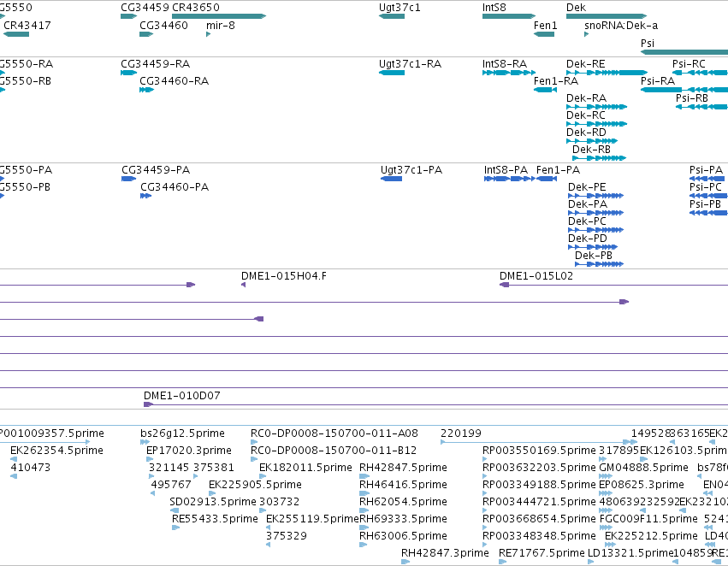The width and height of the screenshot is (728, 566).
Task: Select the bs26g12.5prime EST
Action: 145,442
